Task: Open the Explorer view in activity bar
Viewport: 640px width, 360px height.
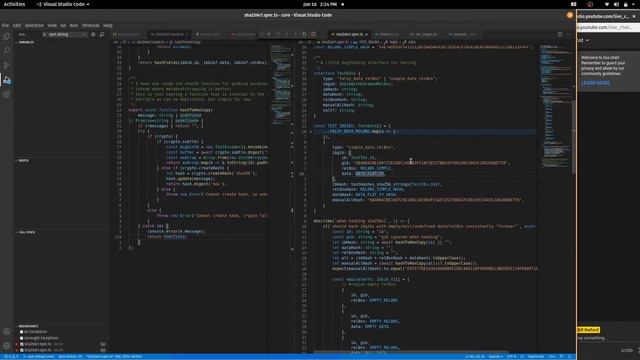Action: 7,36
